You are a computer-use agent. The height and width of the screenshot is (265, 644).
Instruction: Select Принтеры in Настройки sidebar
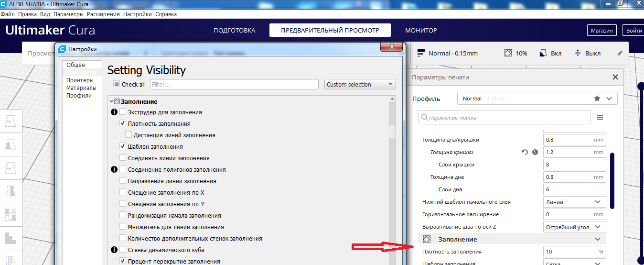click(x=80, y=80)
